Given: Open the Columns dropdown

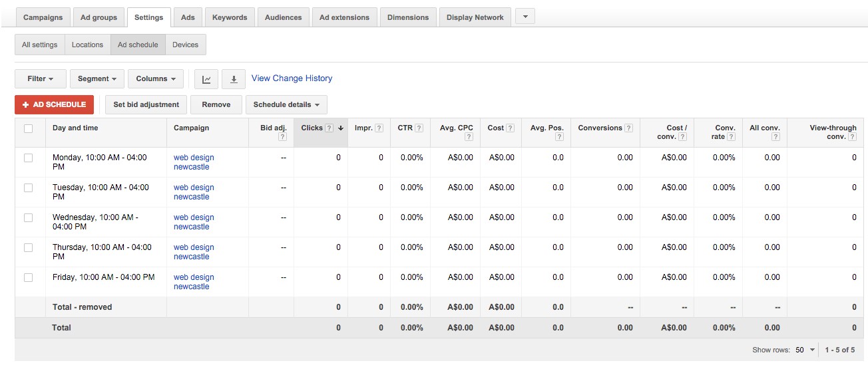Looking at the screenshot, I should coord(156,78).
